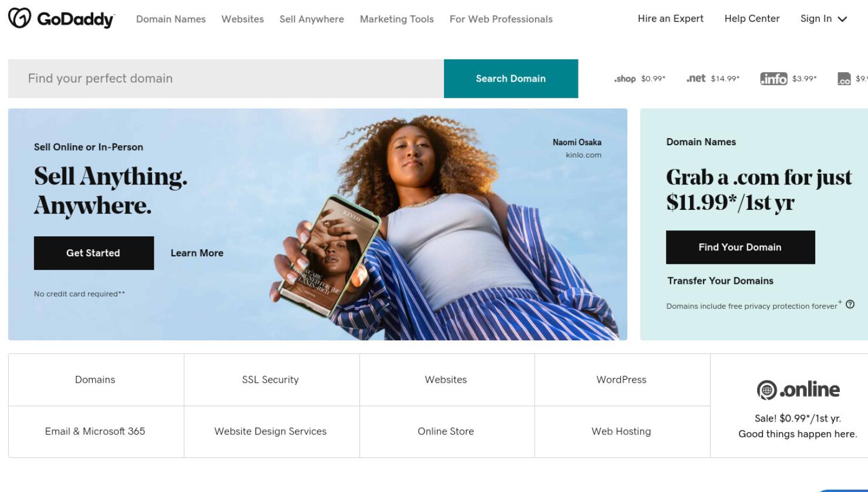Open the Websites menu

click(243, 19)
